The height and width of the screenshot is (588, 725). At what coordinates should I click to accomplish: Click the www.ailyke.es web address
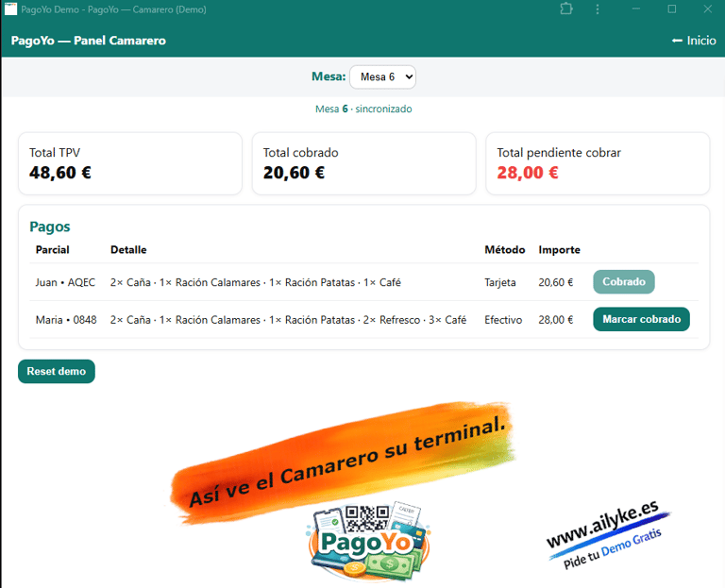click(x=602, y=523)
